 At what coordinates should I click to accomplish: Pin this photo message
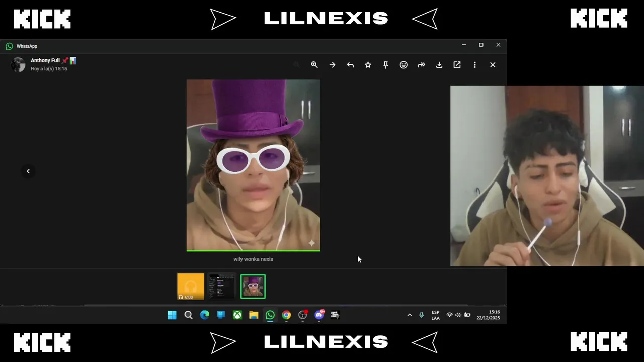coord(386,65)
